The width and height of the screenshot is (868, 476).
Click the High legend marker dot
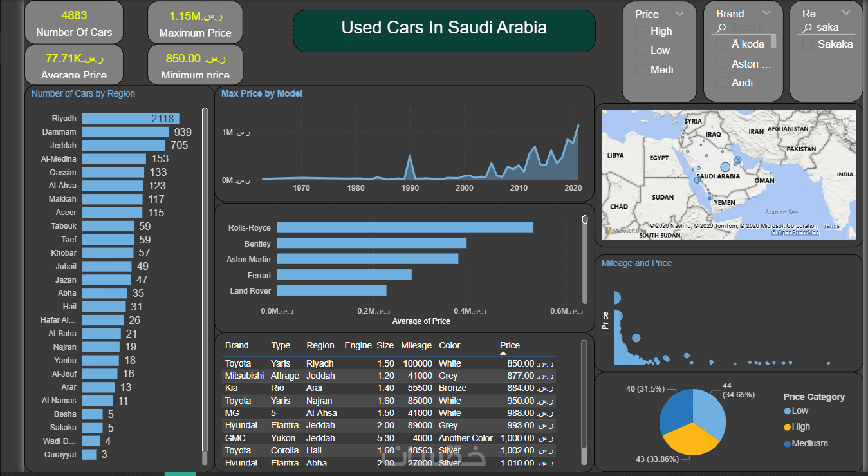(788, 427)
